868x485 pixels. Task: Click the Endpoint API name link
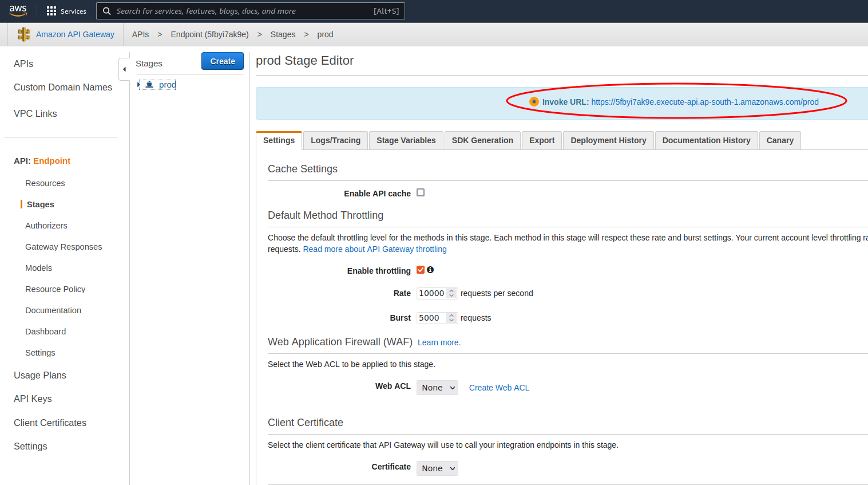click(x=51, y=161)
